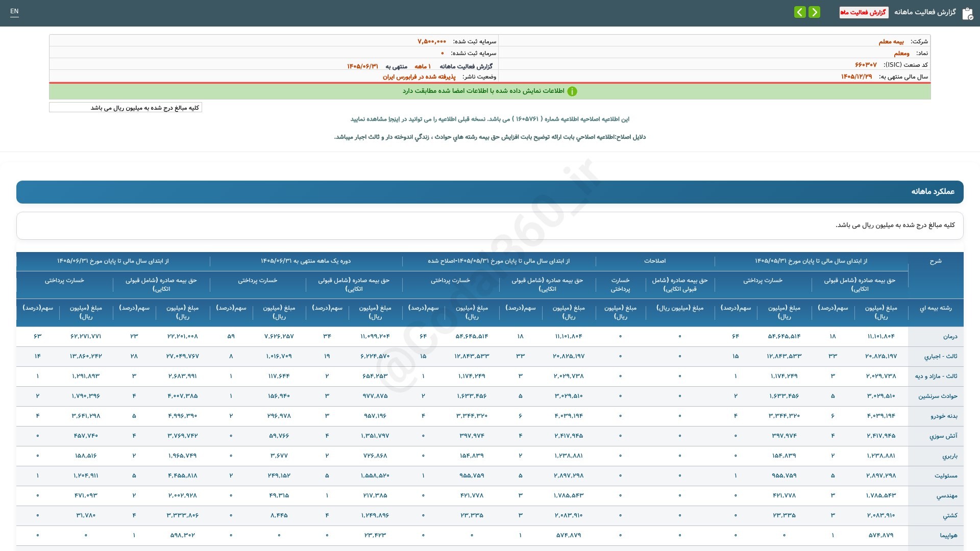Click cell value ۱۱,۰۹۹,۲۰۴ in درمان row

375,337
